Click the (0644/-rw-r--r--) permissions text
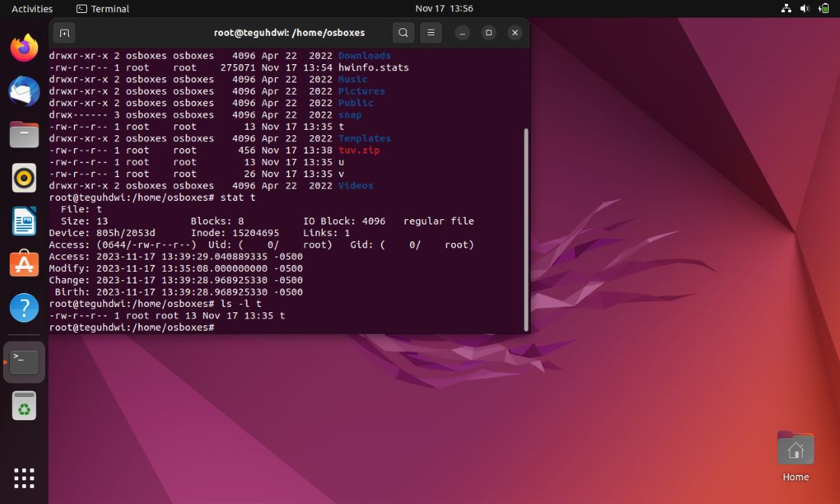 pyautogui.click(x=147, y=245)
